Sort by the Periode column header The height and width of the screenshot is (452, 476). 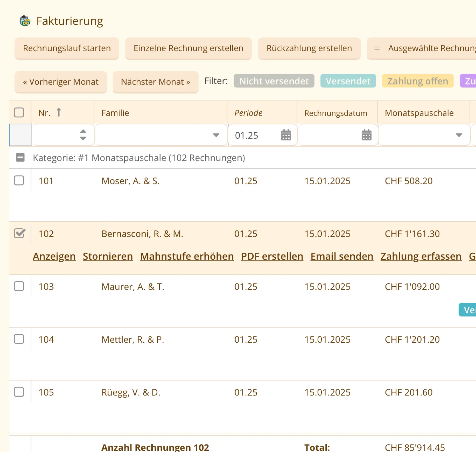[x=248, y=113]
